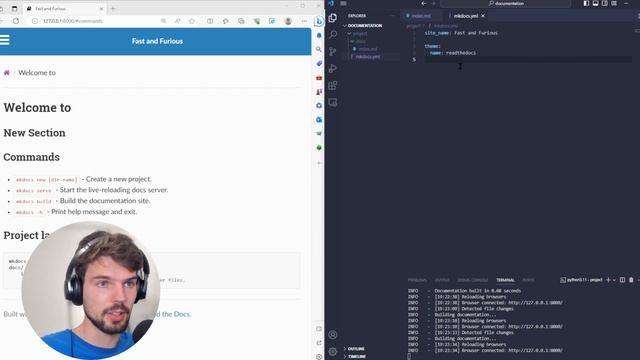The image size is (640, 360).
Task: Toggle primary side bar layout button
Action: point(586,3)
